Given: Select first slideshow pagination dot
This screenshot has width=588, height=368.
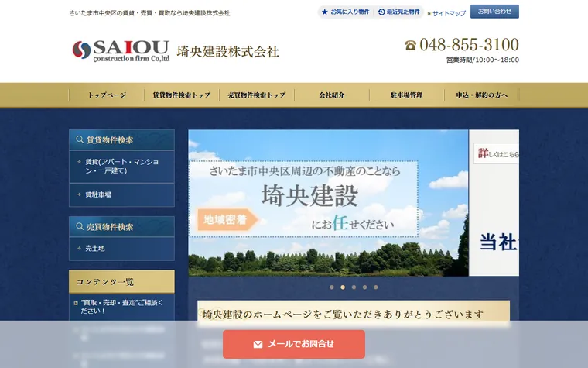Looking at the screenshot, I should click(x=331, y=287).
